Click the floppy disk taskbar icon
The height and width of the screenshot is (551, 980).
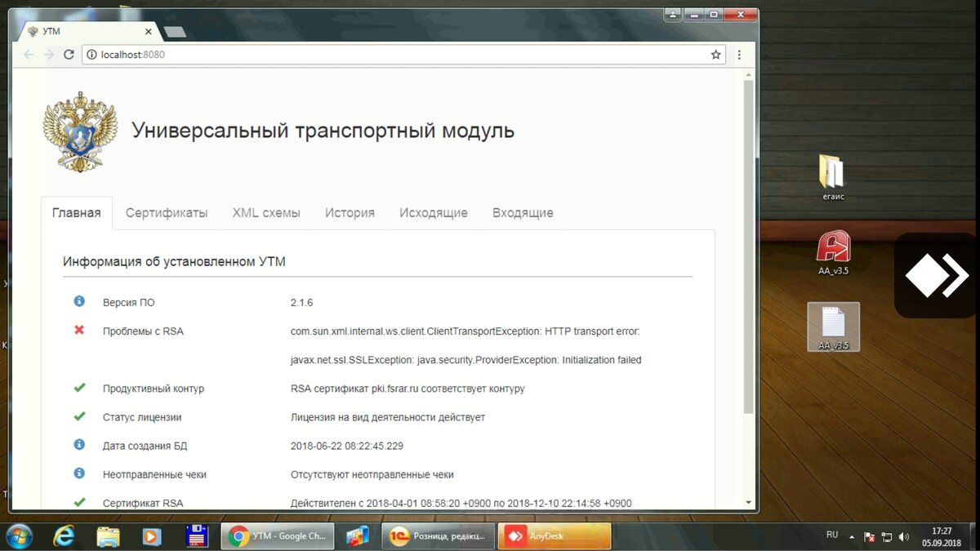coord(196,536)
